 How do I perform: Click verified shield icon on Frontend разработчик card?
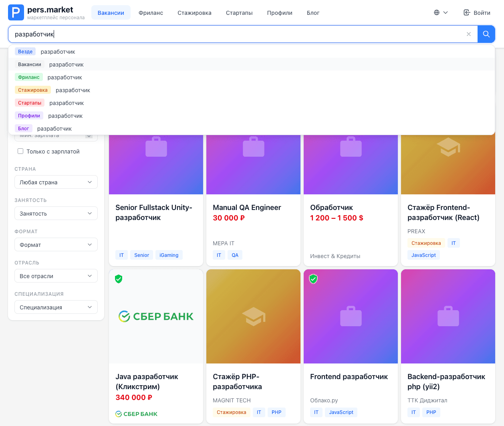tap(313, 279)
